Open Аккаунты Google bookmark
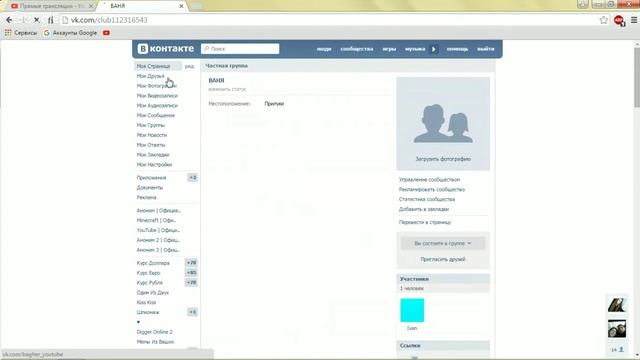The height and width of the screenshot is (360, 640). 70,33
